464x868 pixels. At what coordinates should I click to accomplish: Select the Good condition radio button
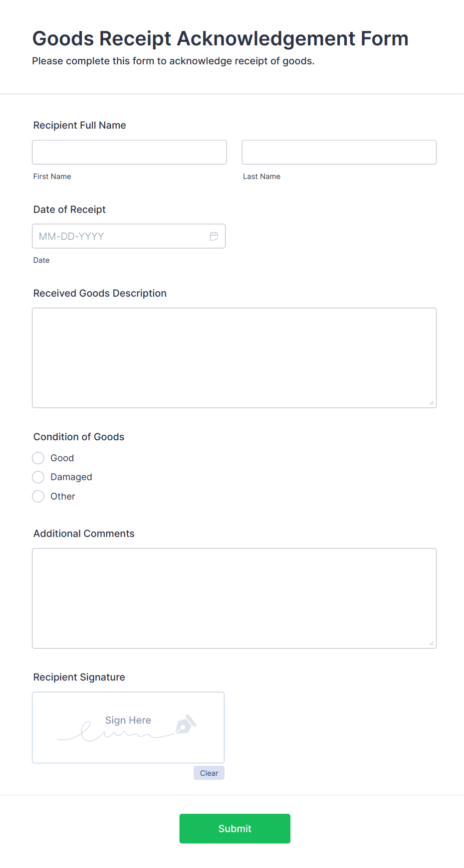coord(38,458)
